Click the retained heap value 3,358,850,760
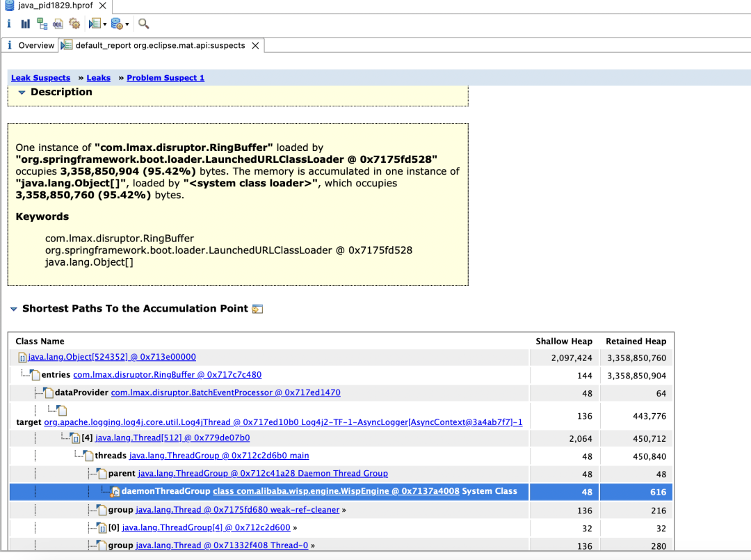 pyautogui.click(x=636, y=358)
